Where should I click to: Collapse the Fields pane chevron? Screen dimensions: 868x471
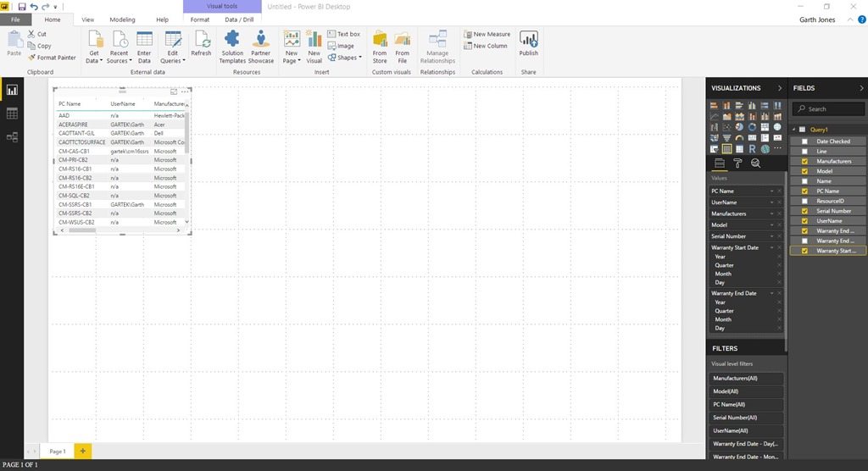pyautogui.click(x=861, y=88)
